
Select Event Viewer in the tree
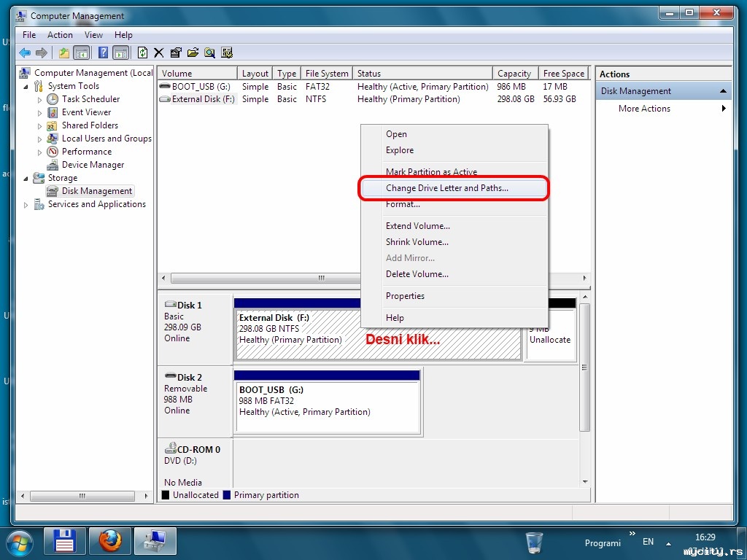[x=86, y=112]
